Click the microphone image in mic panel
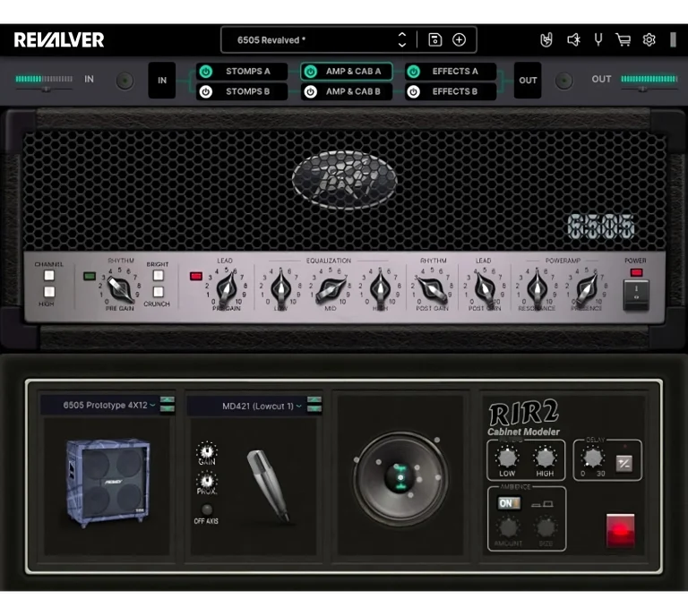The height and width of the screenshot is (616, 688). (269, 486)
